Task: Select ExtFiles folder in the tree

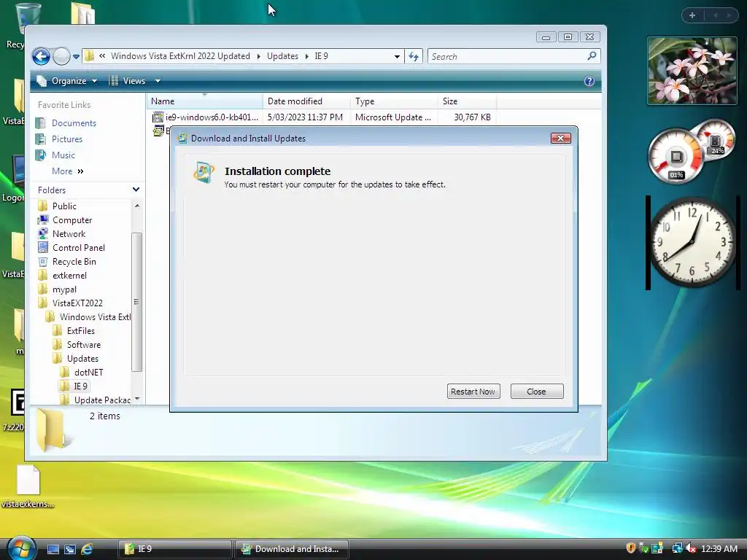Action: click(80, 331)
